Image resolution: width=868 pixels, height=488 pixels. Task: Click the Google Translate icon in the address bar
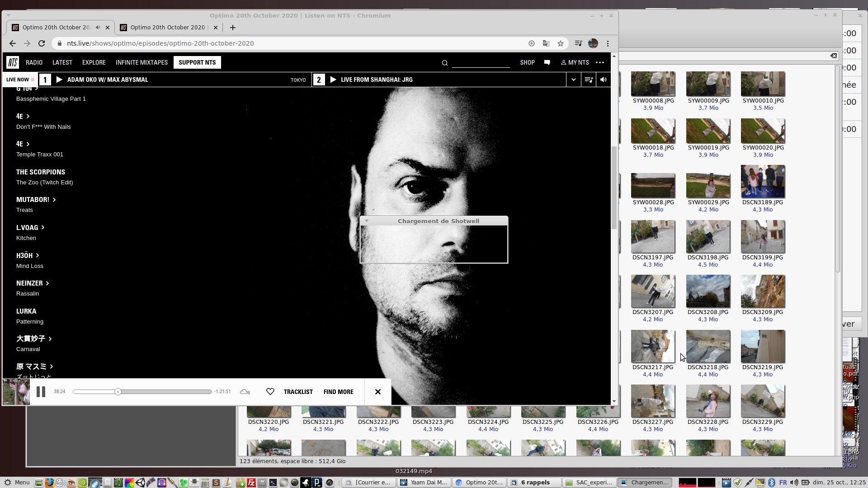point(546,43)
